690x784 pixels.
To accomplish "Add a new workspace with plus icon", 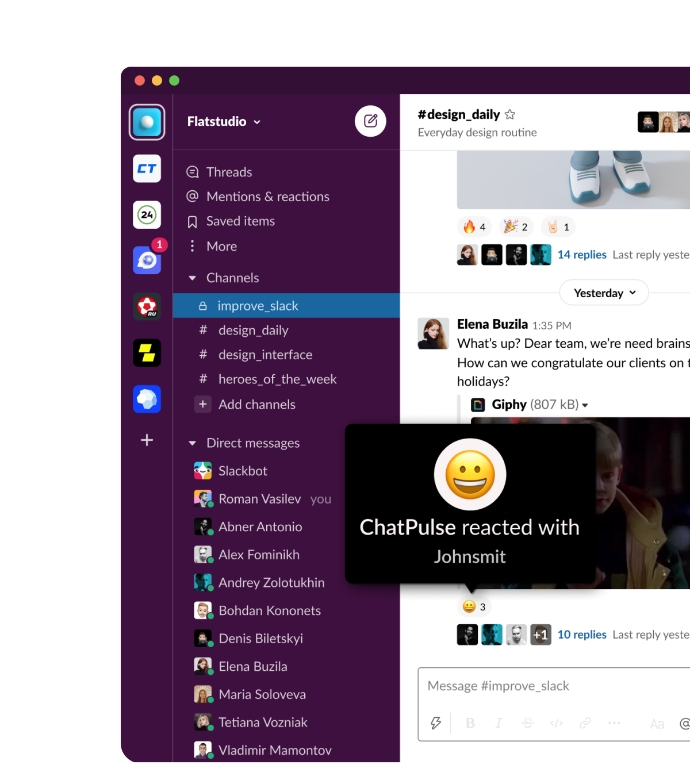I will coord(147,440).
